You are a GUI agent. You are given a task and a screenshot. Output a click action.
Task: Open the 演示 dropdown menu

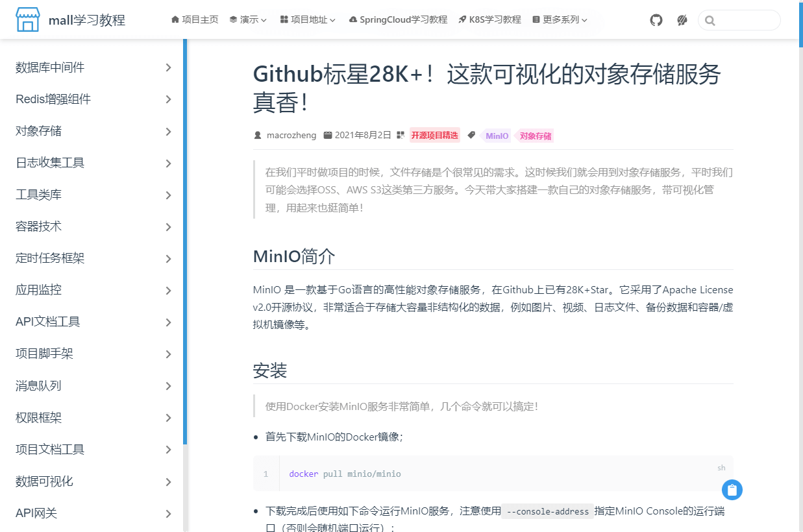pyautogui.click(x=248, y=19)
